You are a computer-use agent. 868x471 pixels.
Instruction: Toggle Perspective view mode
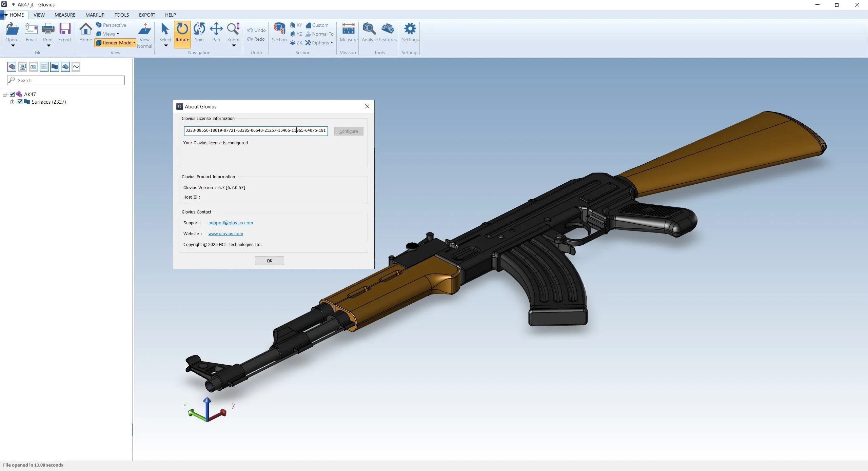point(111,25)
